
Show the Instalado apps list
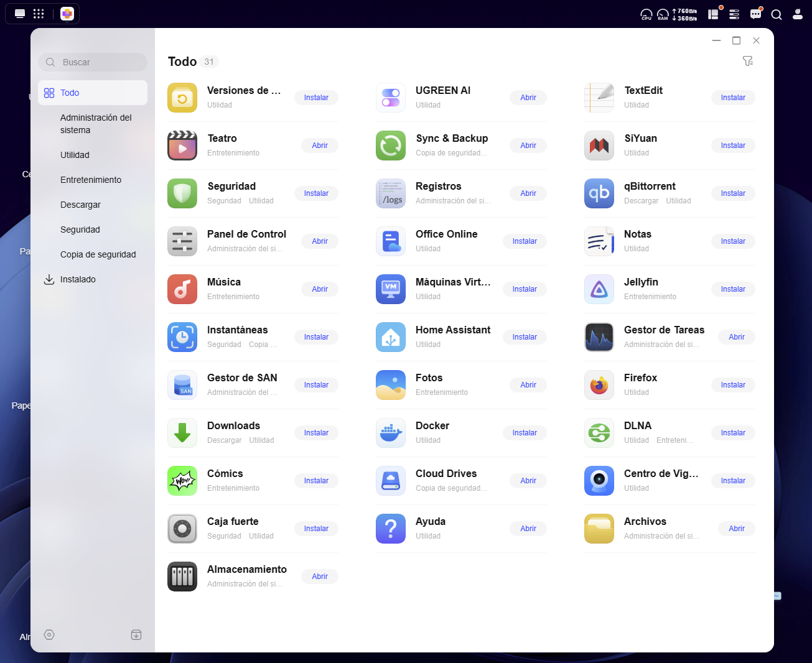(x=93, y=279)
